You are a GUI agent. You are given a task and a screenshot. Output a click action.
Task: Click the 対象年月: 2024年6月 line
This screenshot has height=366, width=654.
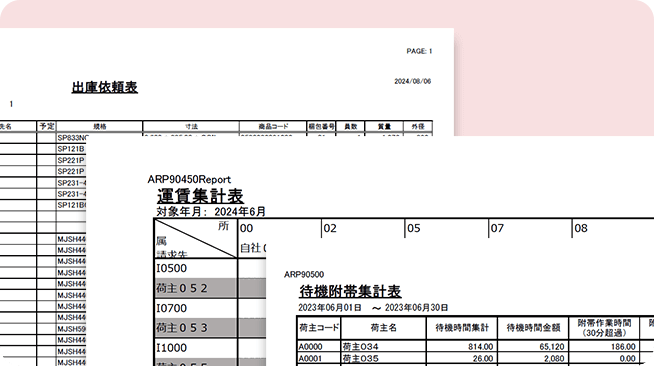tap(211, 211)
